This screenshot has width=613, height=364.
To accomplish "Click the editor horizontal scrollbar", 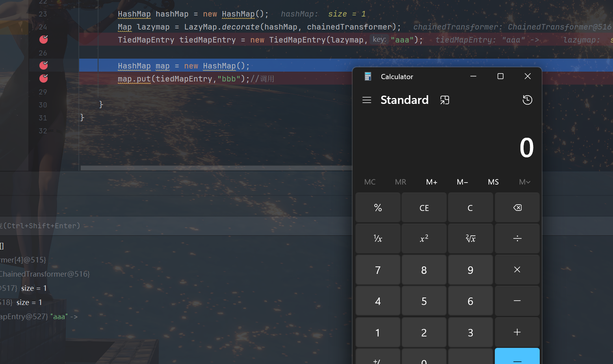I will (216, 168).
